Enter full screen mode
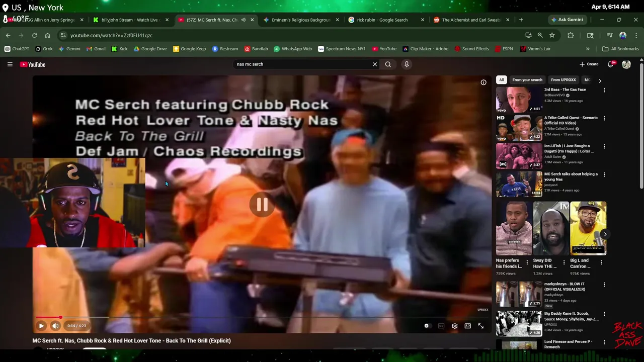644x362 pixels. pyautogui.click(x=480, y=326)
